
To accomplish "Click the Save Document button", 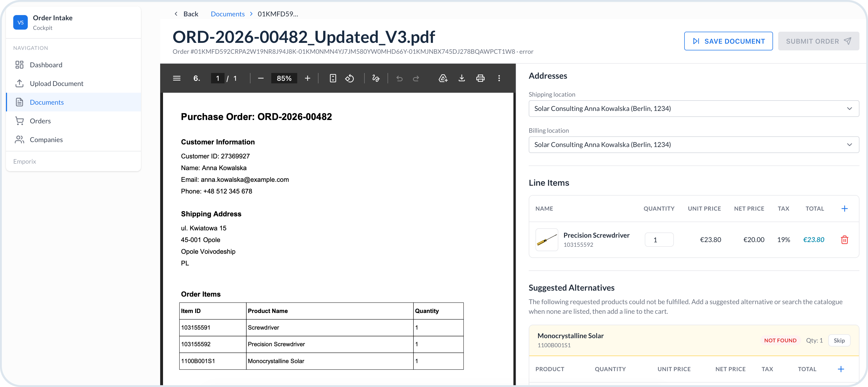I will (x=728, y=41).
